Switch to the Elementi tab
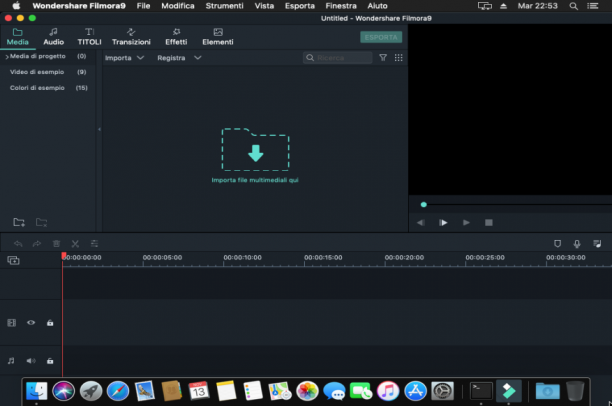Viewport: 612px width, 406px height. [x=218, y=37]
